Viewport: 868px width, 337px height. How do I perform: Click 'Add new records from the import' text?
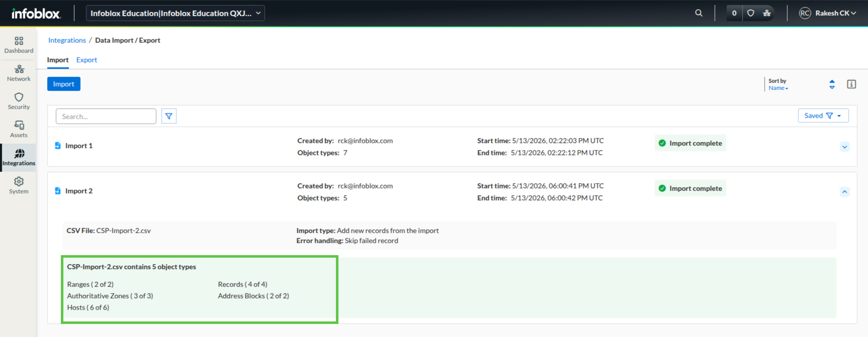click(x=388, y=231)
